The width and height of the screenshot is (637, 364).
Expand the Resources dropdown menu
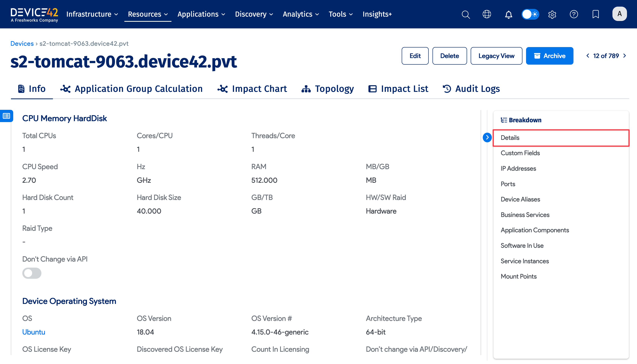tap(147, 14)
